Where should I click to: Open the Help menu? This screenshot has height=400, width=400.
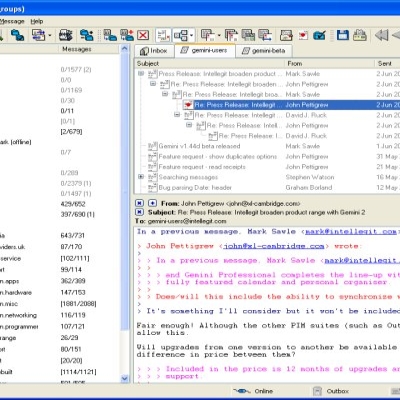(37, 21)
